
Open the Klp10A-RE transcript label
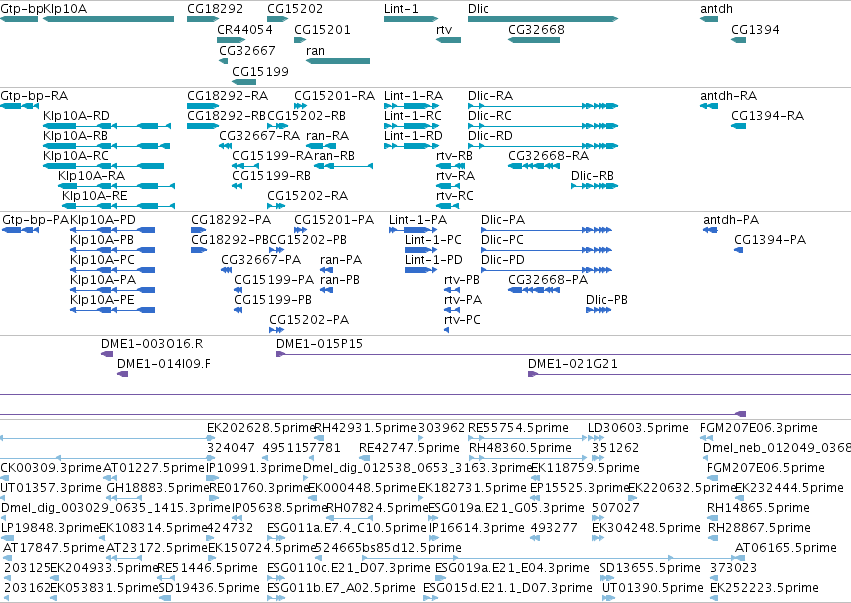click(x=95, y=195)
